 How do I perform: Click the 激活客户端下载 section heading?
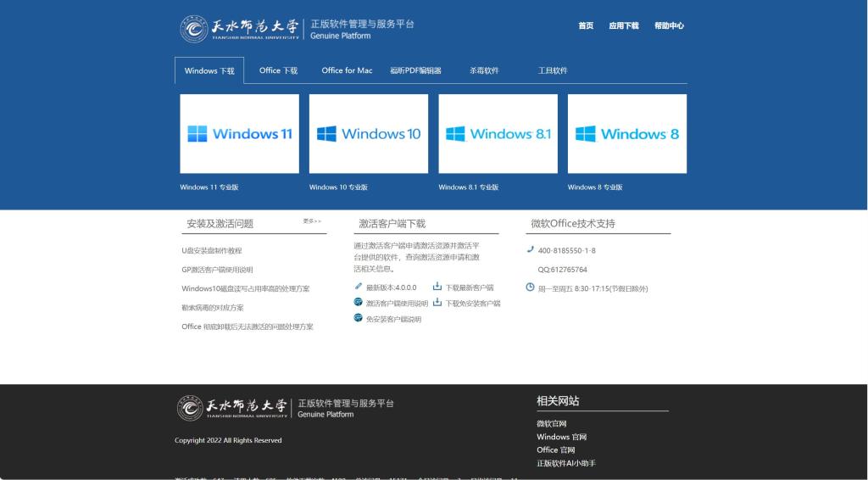pyautogui.click(x=392, y=224)
